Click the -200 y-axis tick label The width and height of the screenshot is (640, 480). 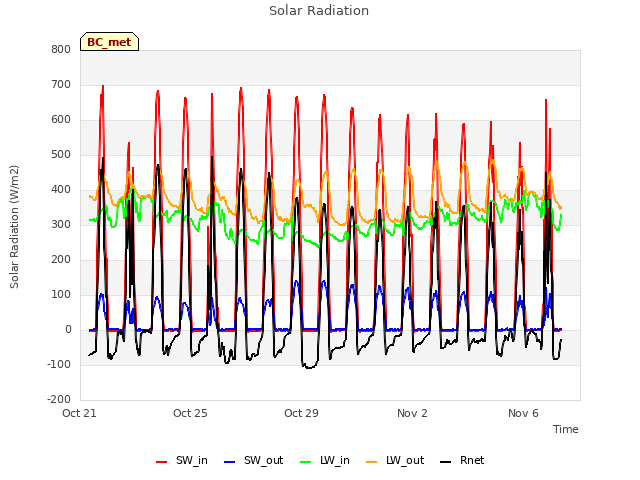(59, 400)
